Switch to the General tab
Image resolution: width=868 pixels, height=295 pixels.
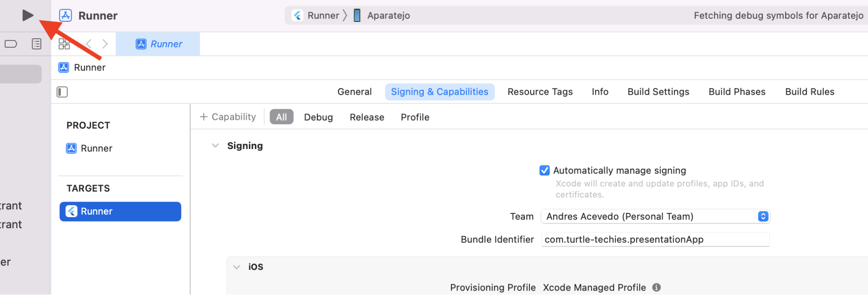pyautogui.click(x=354, y=92)
